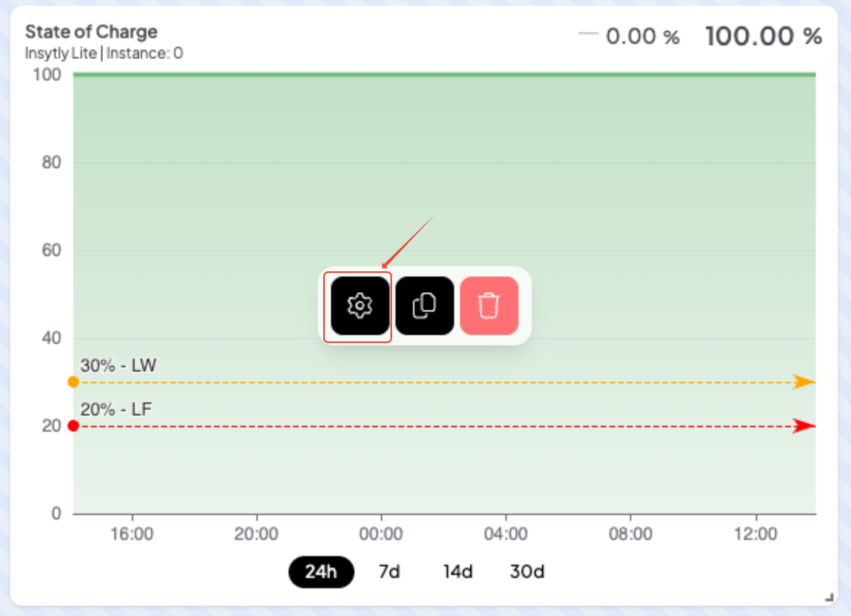Click orange arrowhead on LW line
The image size is (851, 616).
[x=803, y=382]
